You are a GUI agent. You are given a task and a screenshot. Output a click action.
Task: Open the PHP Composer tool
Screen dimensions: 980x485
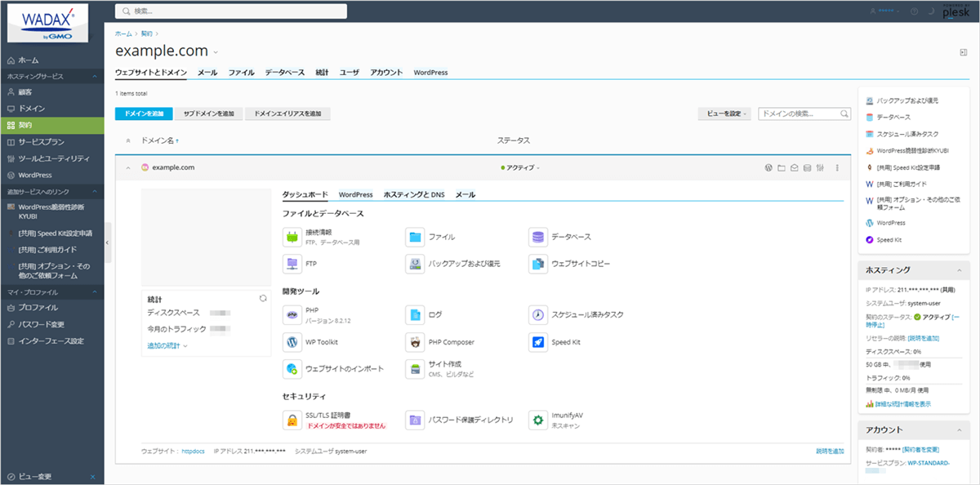416,342
